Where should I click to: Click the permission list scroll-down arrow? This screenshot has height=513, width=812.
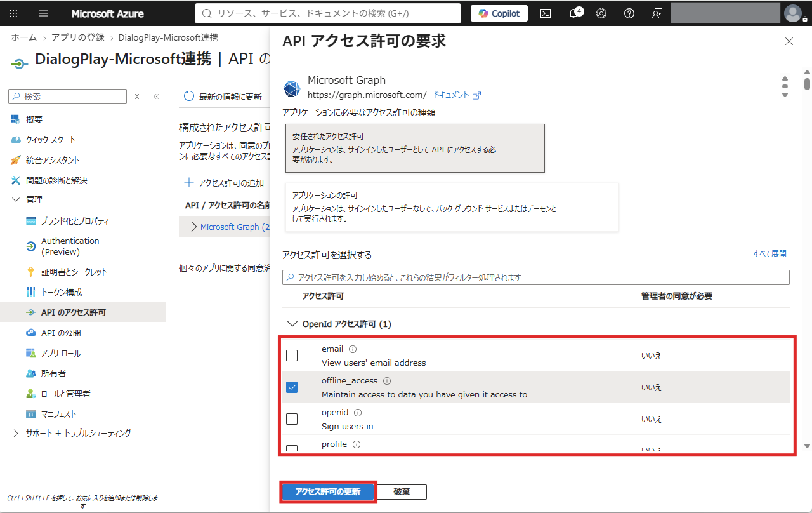[807, 446]
